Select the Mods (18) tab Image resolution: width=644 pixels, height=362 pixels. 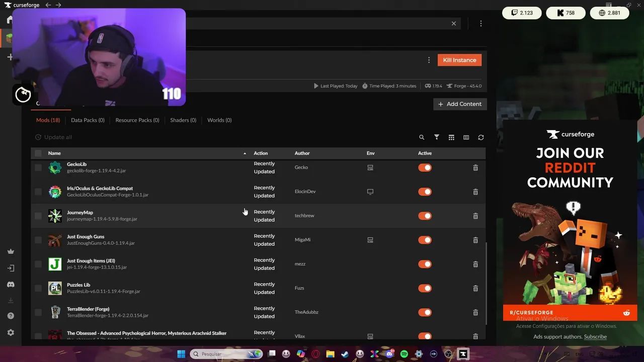tap(48, 120)
